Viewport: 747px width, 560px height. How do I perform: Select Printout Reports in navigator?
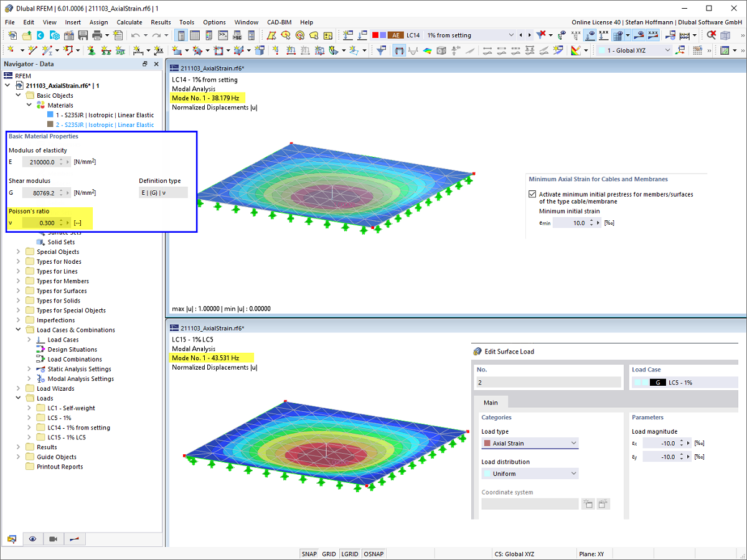point(60,467)
